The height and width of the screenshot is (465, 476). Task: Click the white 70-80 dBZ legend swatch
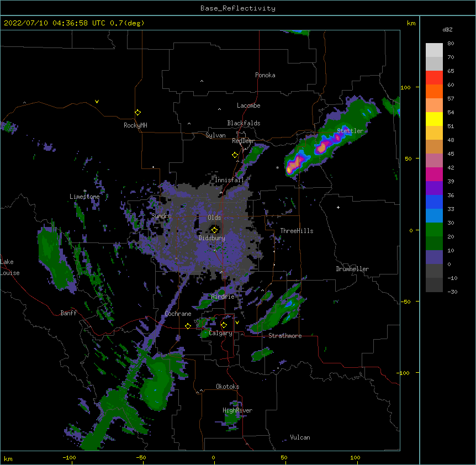click(434, 50)
